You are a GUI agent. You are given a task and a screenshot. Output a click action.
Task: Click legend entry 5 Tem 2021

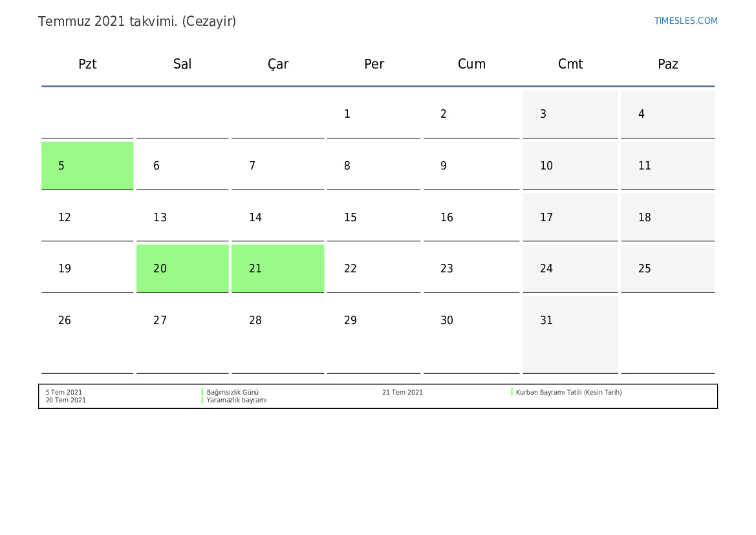pos(63,392)
